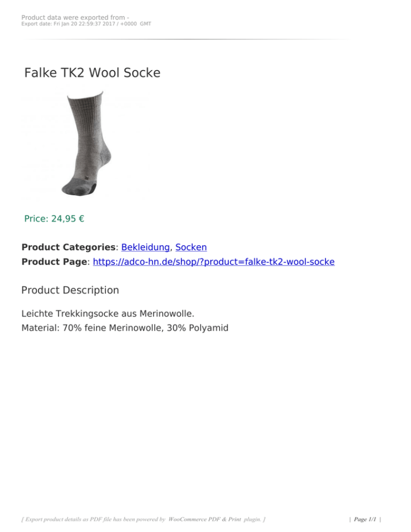411x532 pixels.
Task: Open the Bekleidung category link
Action: (x=145, y=247)
